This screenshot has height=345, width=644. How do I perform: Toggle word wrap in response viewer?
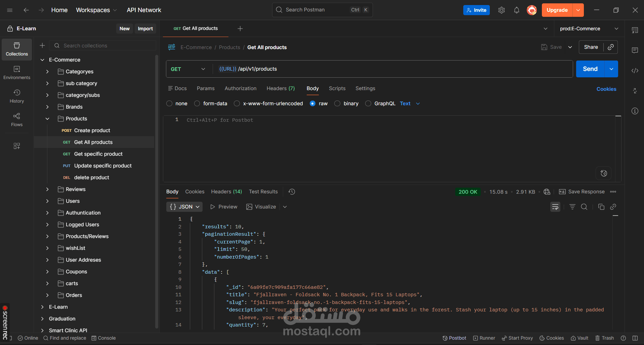(555, 207)
